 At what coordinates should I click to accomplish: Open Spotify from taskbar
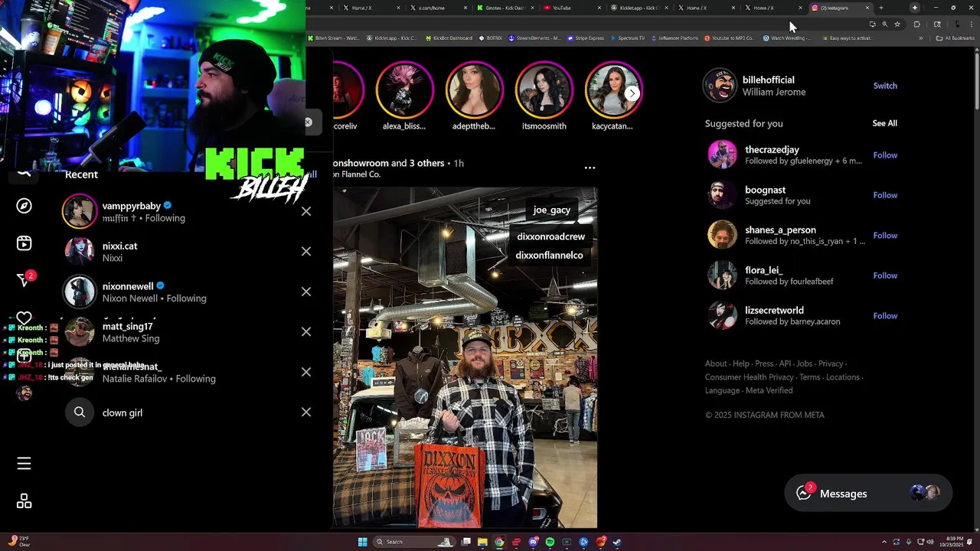(550, 542)
